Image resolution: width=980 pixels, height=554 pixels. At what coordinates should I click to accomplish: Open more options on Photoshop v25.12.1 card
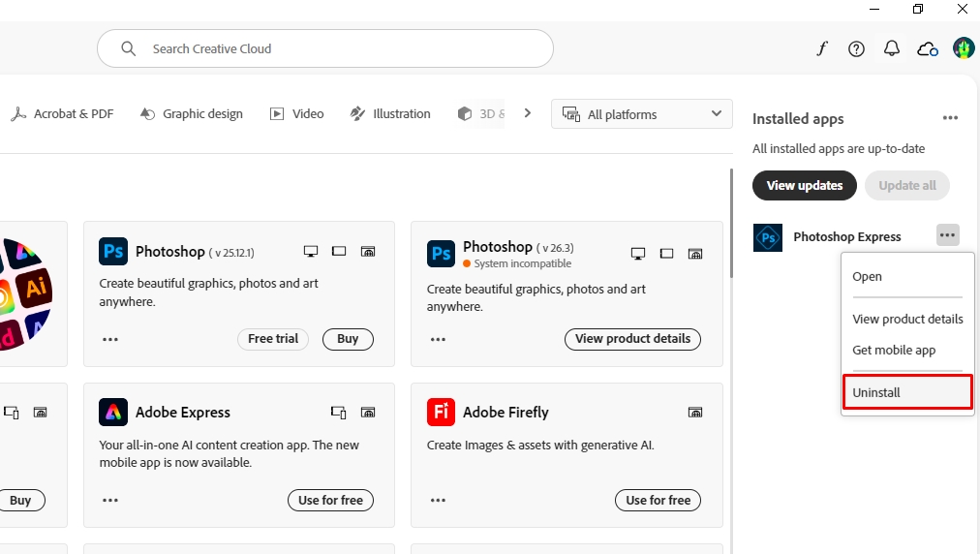coord(110,340)
